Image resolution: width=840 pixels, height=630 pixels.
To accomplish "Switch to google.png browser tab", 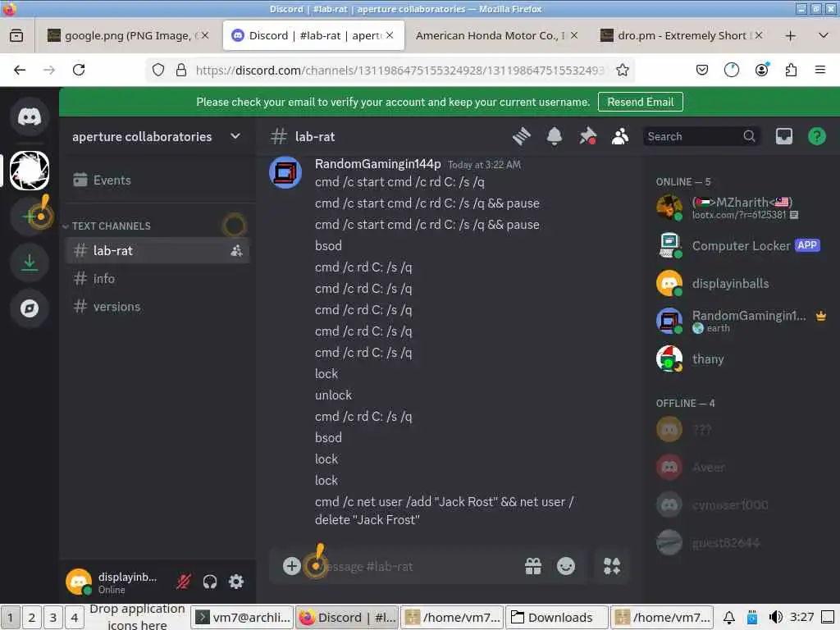I will coord(127,35).
